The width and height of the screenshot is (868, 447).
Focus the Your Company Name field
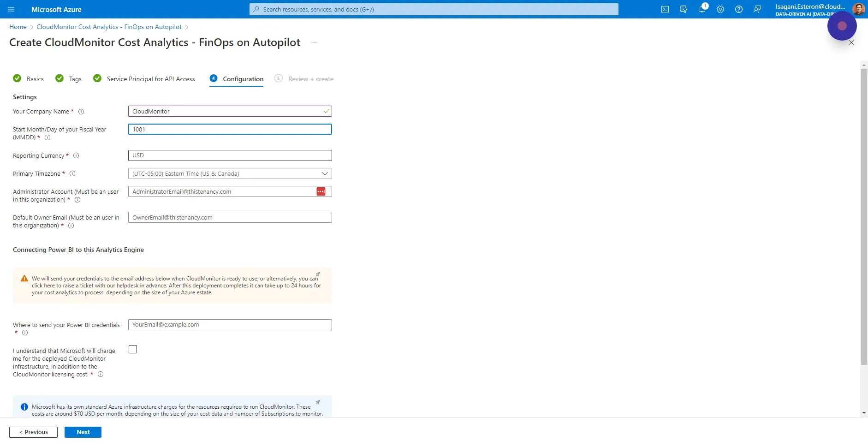click(x=230, y=111)
